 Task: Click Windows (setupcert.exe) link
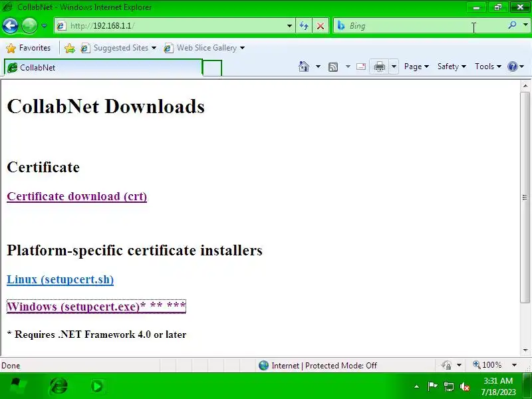96,307
